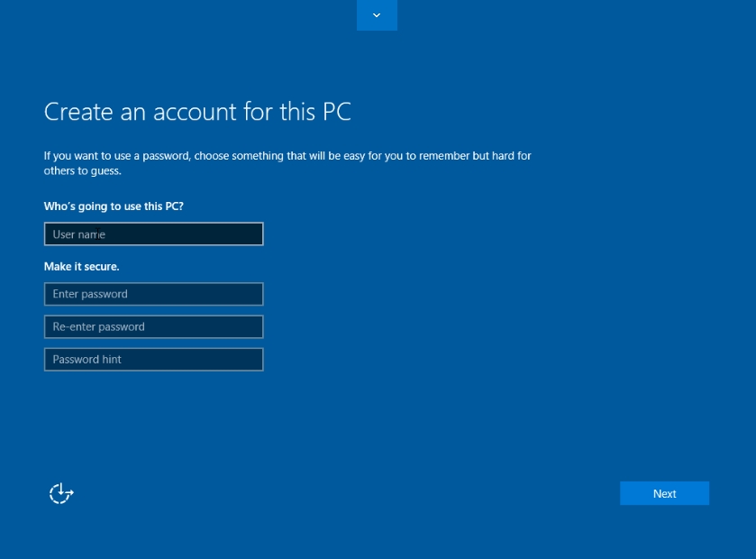
Task: Click the password advice paragraph's first line
Action: [287, 156]
